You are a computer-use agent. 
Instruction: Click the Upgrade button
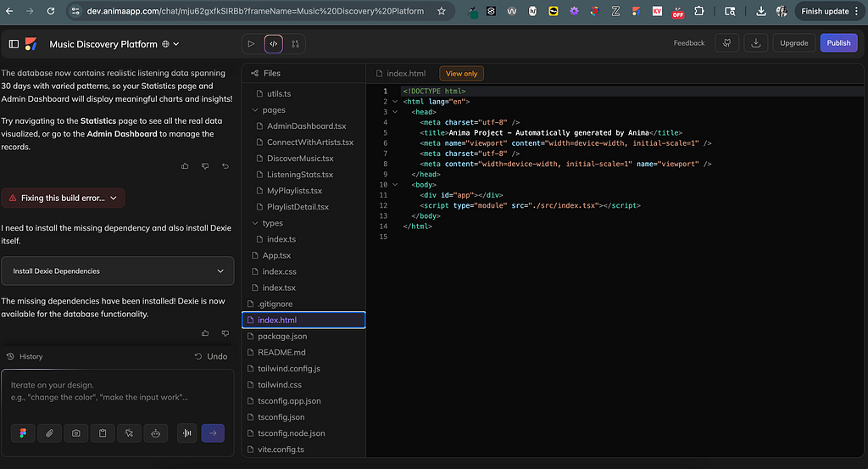793,43
